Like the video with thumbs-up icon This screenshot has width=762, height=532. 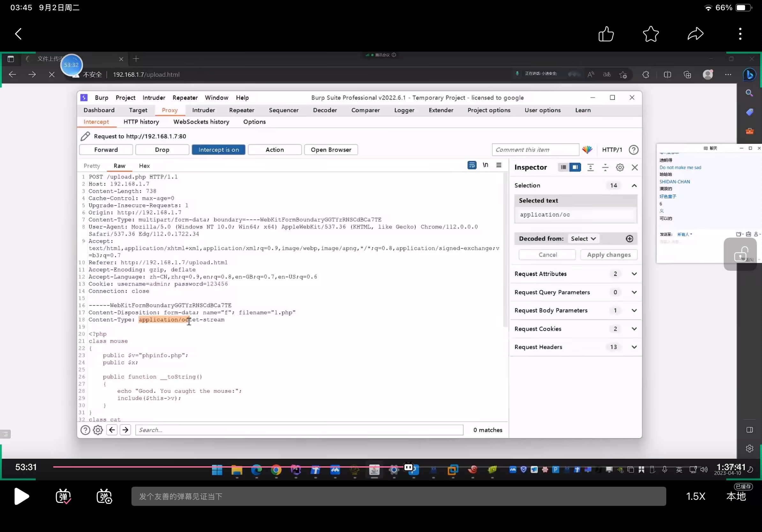(606, 34)
